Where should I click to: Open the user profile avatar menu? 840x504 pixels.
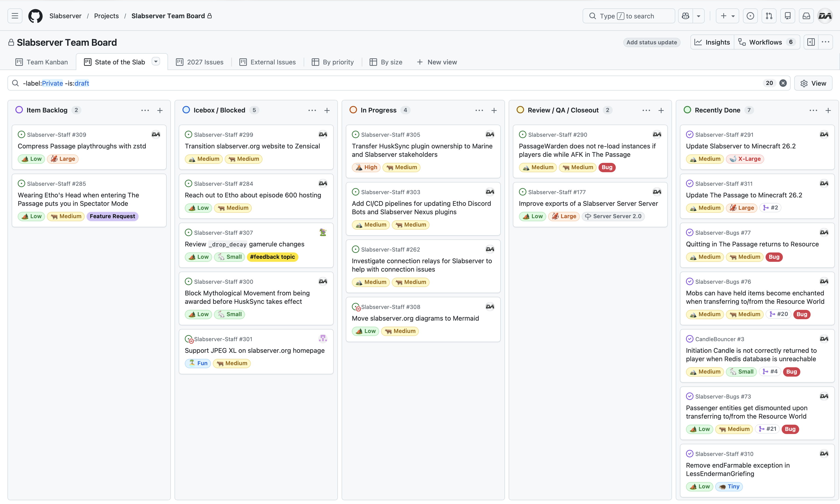point(825,16)
